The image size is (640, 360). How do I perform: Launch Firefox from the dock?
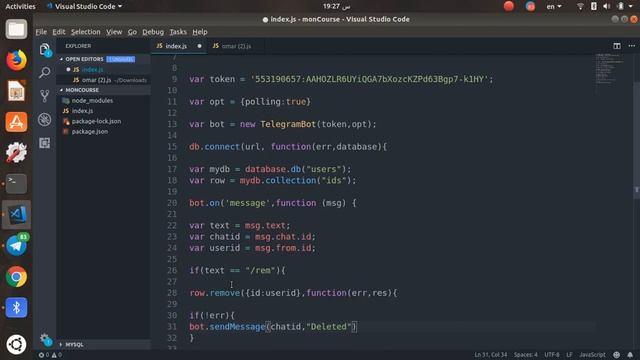tap(16, 60)
